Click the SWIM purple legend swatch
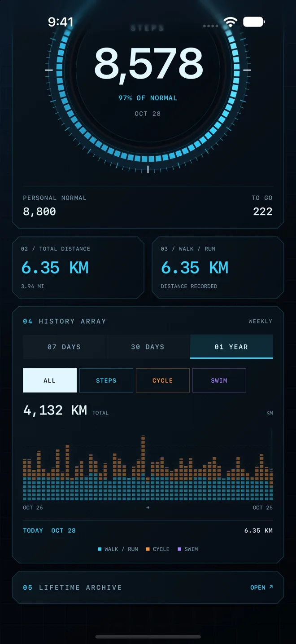This screenshot has height=644, width=296. [x=180, y=549]
